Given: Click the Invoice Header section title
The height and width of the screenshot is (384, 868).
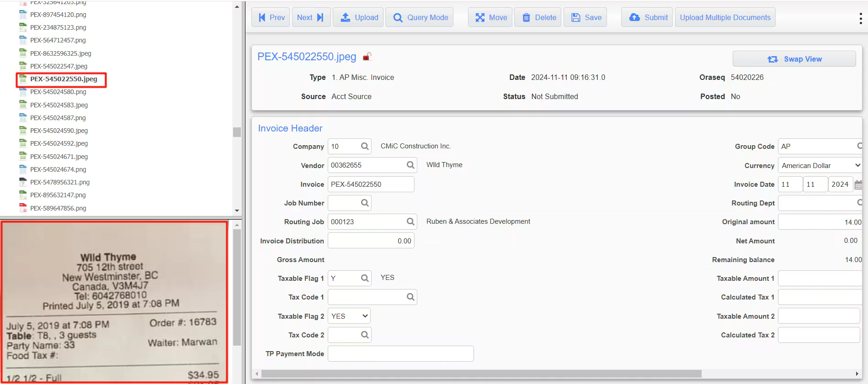Looking at the screenshot, I should pos(290,128).
